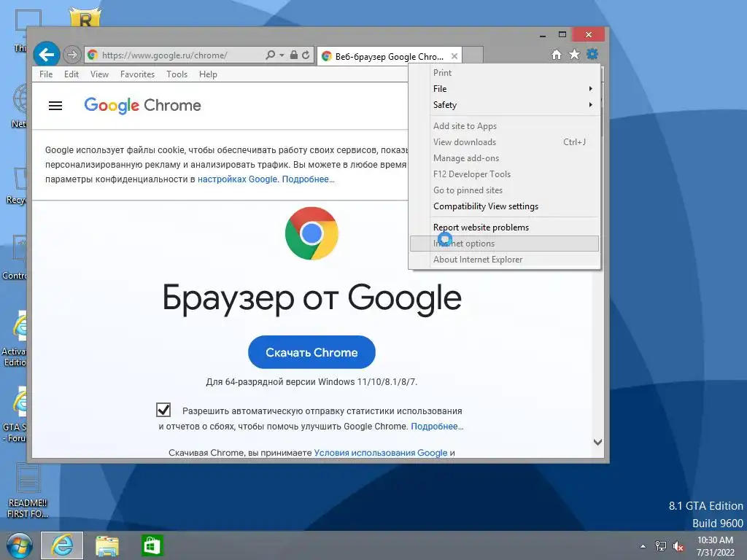Click the Forward navigation arrow
747x560 pixels.
click(x=72, y=55)
